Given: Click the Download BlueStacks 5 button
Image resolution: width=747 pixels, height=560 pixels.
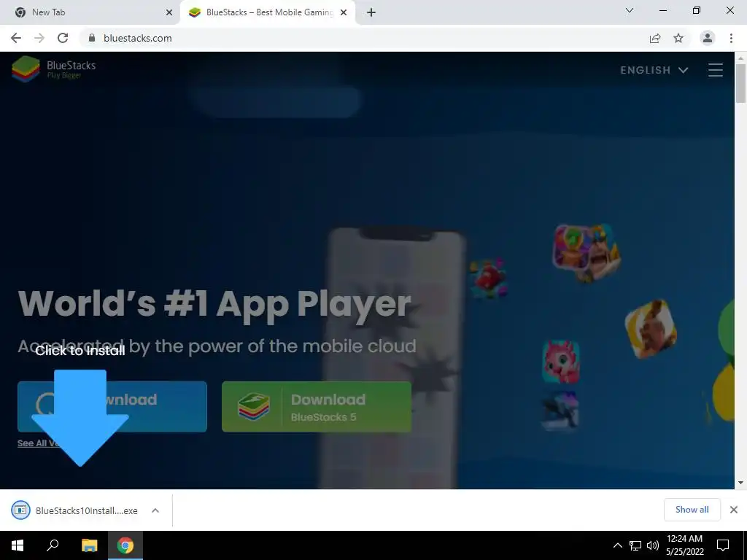Looking at the screenshot, I should coord(317,407).
